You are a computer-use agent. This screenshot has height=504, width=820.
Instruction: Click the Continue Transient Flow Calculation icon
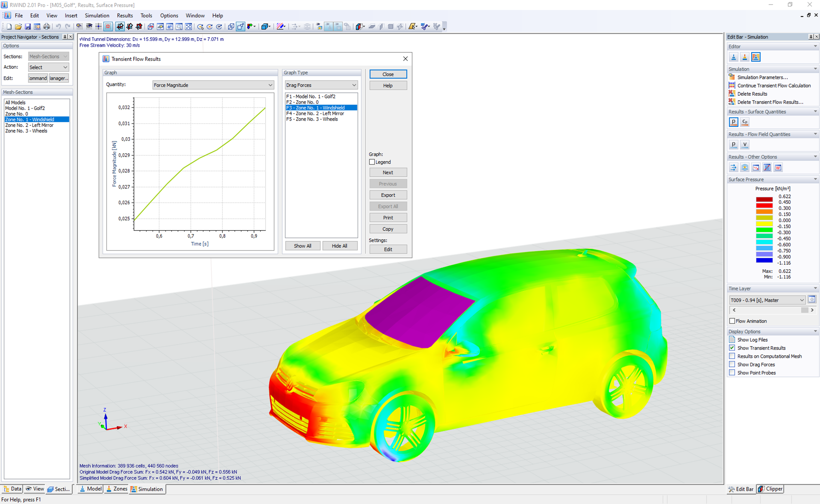coord(732,85)
